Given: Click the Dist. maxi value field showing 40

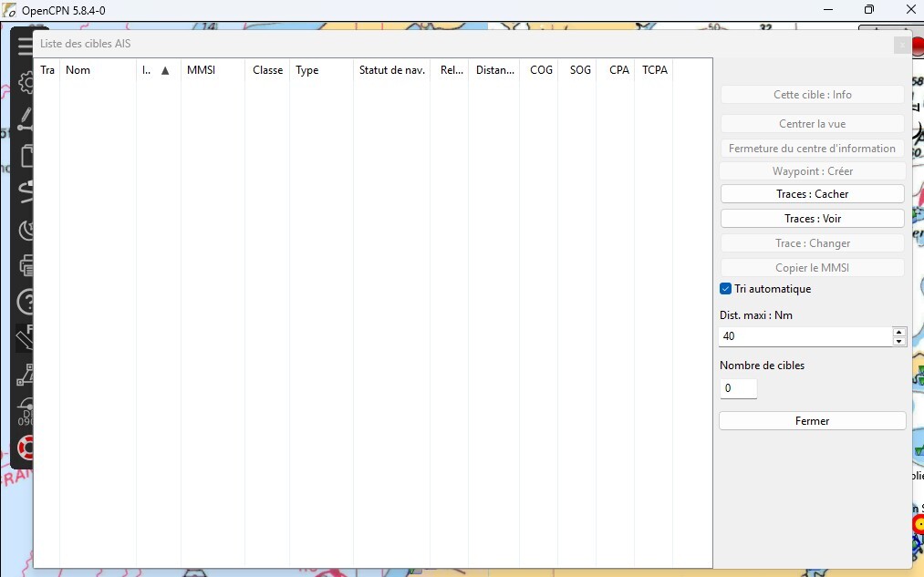Looking at the screenshot, I should [x=805, y=336].
